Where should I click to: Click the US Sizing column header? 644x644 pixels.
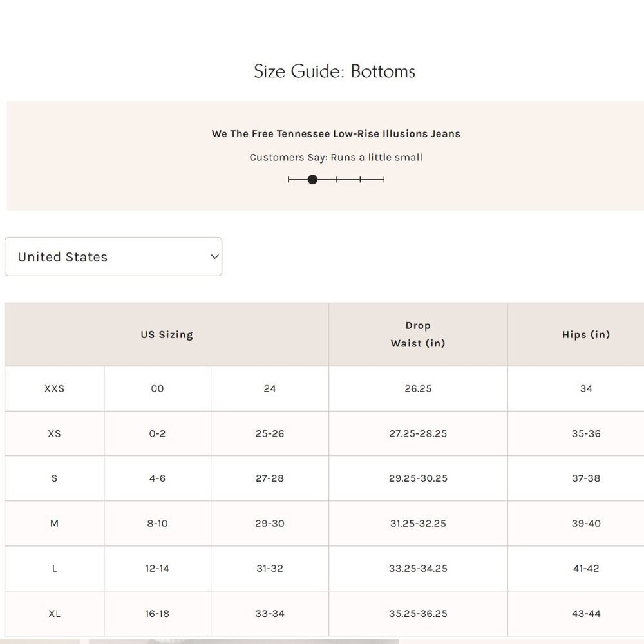167,335
